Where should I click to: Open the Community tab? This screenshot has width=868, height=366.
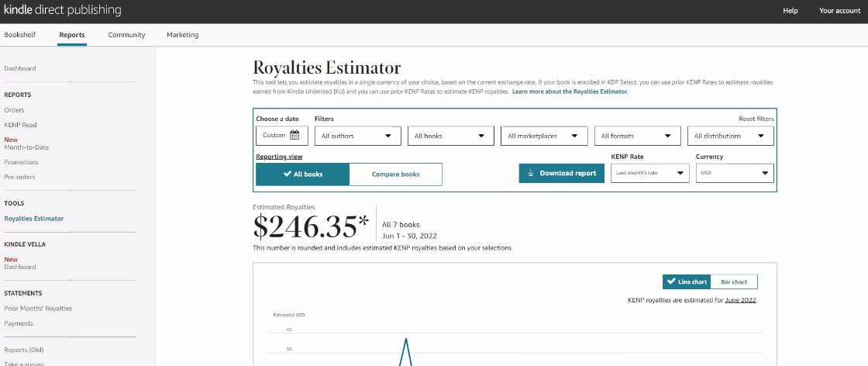(x=127, y=35)
